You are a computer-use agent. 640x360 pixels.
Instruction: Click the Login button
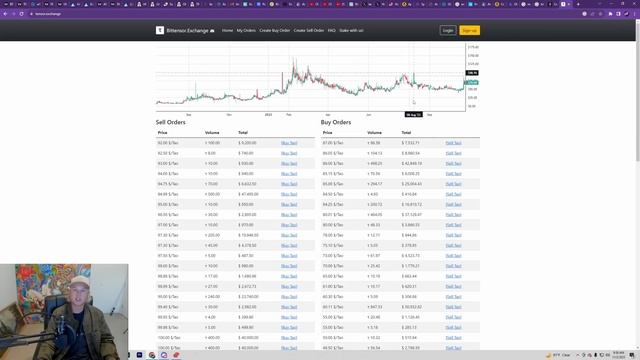tap(448, 30)
